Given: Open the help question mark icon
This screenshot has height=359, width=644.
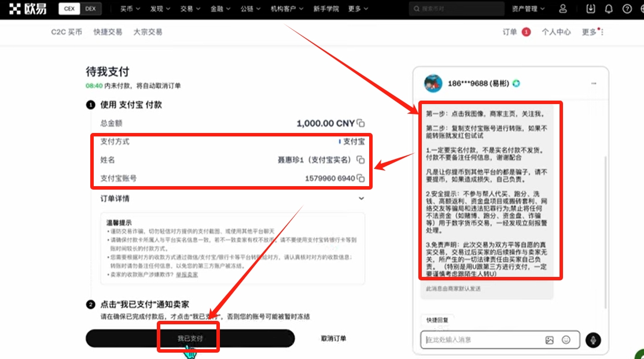Looking at the screenshot, I should pyautogui.click(x=627, y=9).
